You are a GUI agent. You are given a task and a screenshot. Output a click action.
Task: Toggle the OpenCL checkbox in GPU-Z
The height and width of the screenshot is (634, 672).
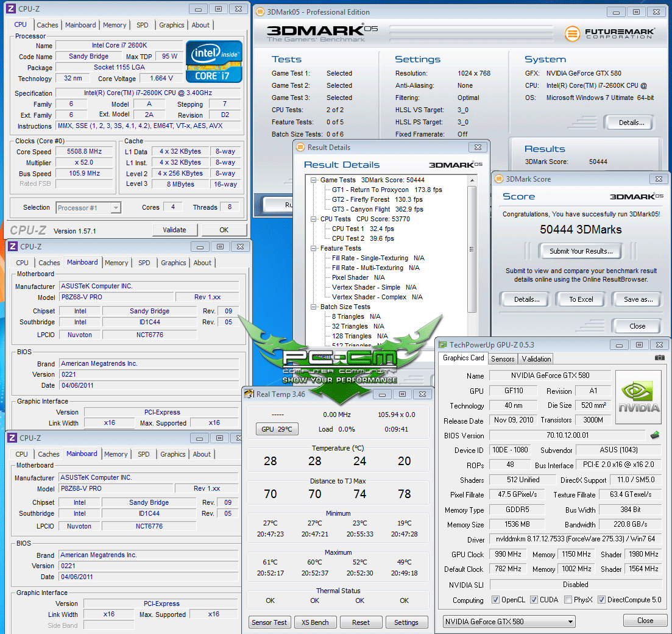tap(495, 600)
